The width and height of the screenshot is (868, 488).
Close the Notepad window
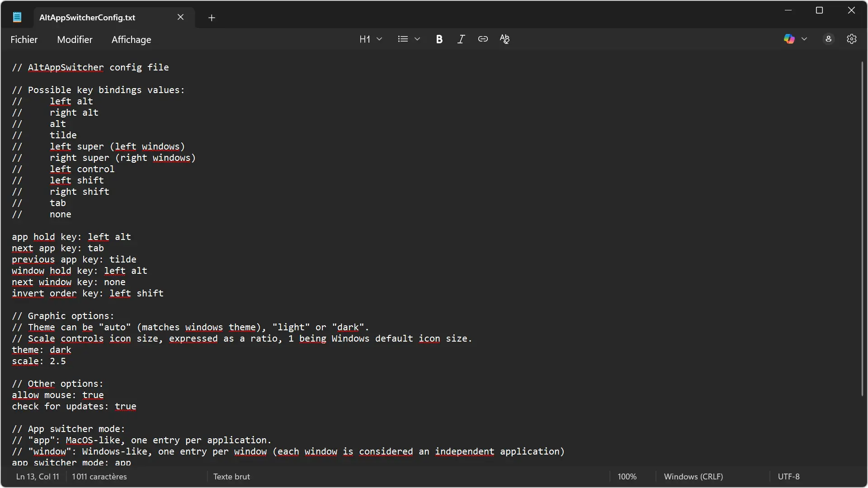(x=851, y=10)
